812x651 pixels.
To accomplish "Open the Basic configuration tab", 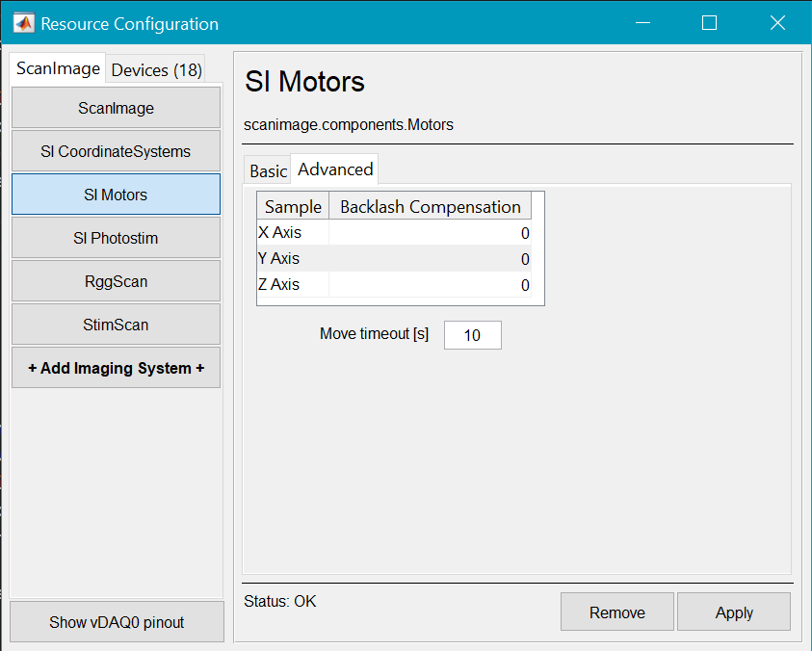I will click(267, 169).
